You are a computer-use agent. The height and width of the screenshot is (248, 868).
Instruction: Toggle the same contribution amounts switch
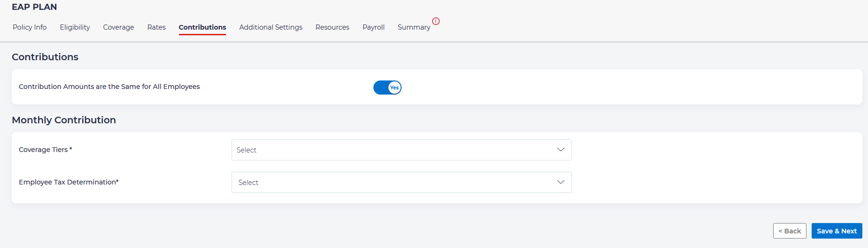click(387, 88)
